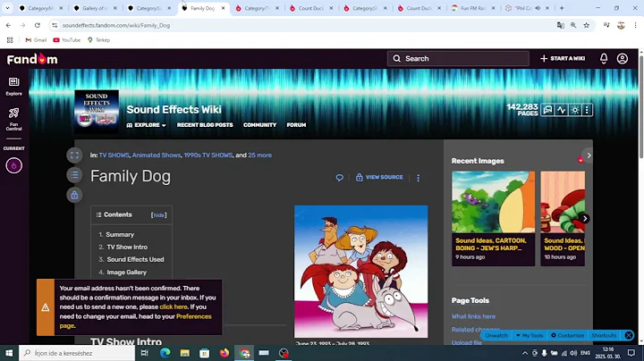Image resolution: width=644 pixels, height=361 pixels.
Task: Click the Fandom logo
Action: point(32,59)
